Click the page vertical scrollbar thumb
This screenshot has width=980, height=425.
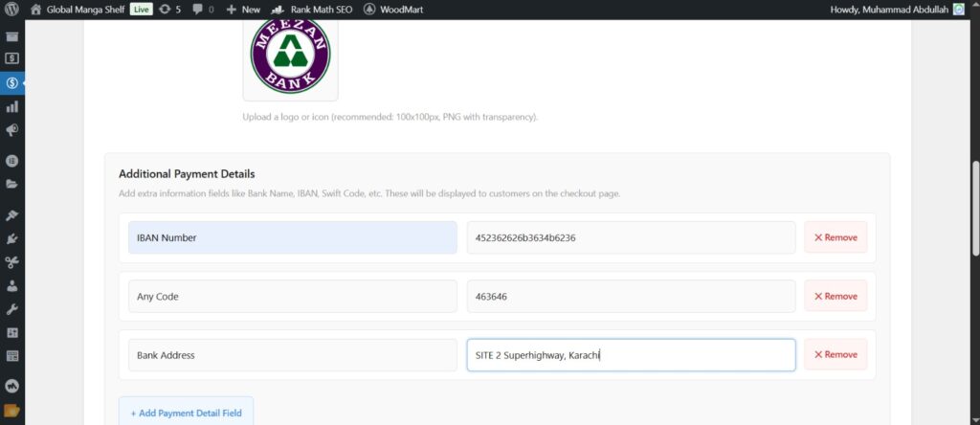pyautogui.click(x=975, y=208)
